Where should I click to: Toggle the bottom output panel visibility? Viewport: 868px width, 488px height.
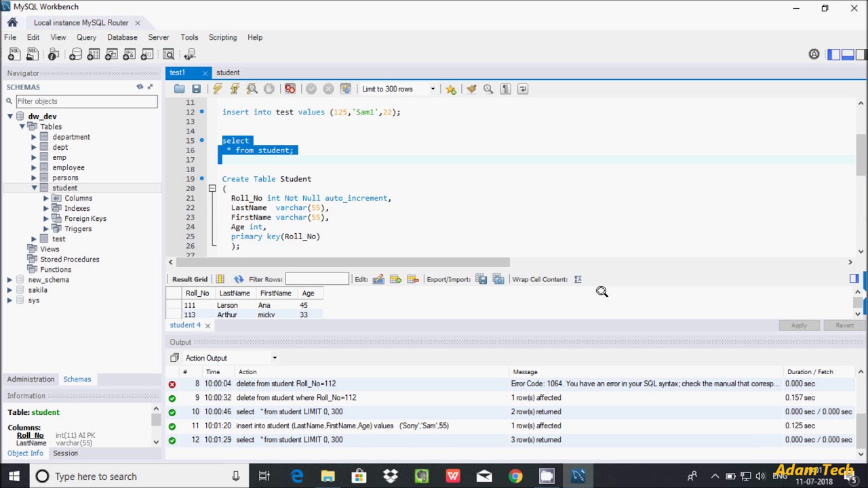848,55
